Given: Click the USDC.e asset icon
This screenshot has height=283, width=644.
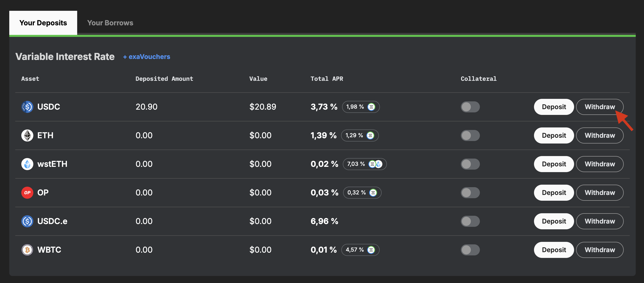Looking at the screenshot, I should pos(27,221).
